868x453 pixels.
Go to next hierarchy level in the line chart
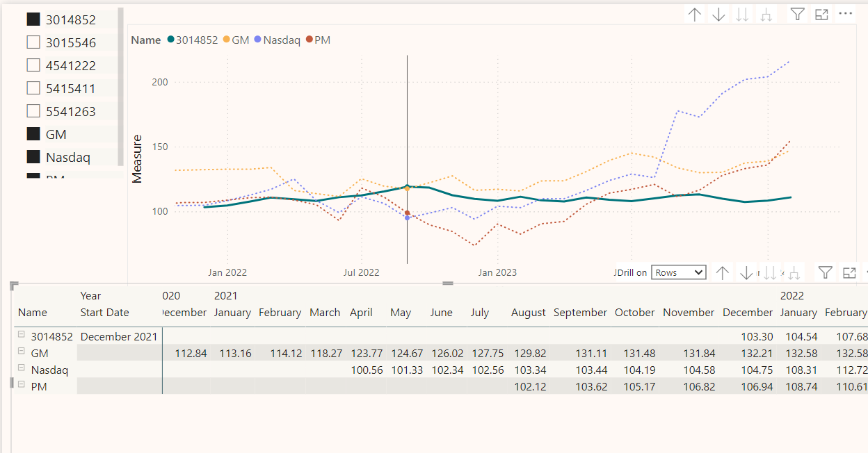coord(742,15)
